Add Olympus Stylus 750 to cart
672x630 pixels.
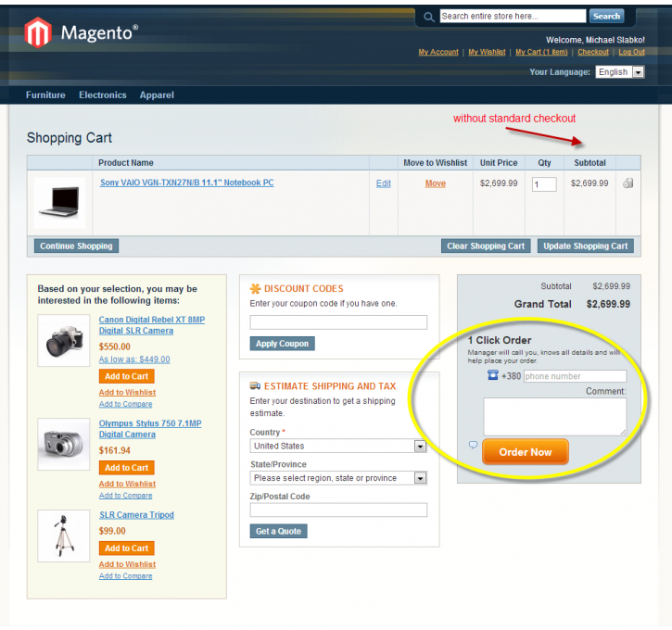(x=126, y=468)
